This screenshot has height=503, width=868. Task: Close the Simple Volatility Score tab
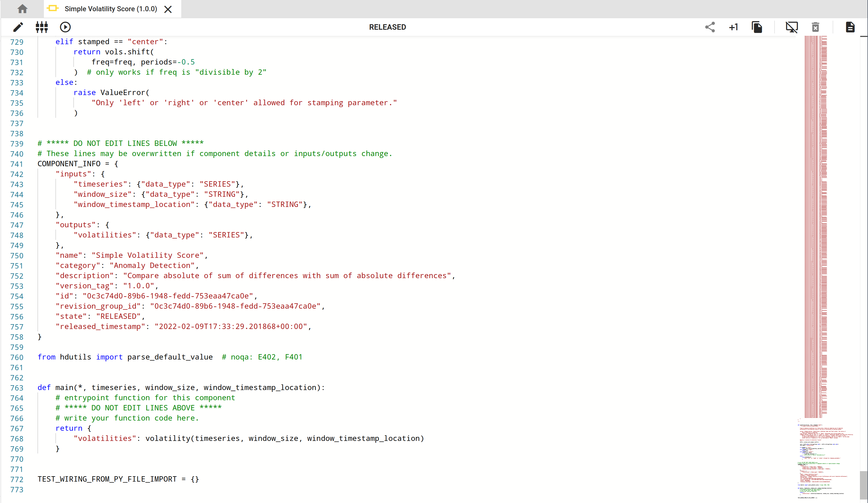(168, 9)
